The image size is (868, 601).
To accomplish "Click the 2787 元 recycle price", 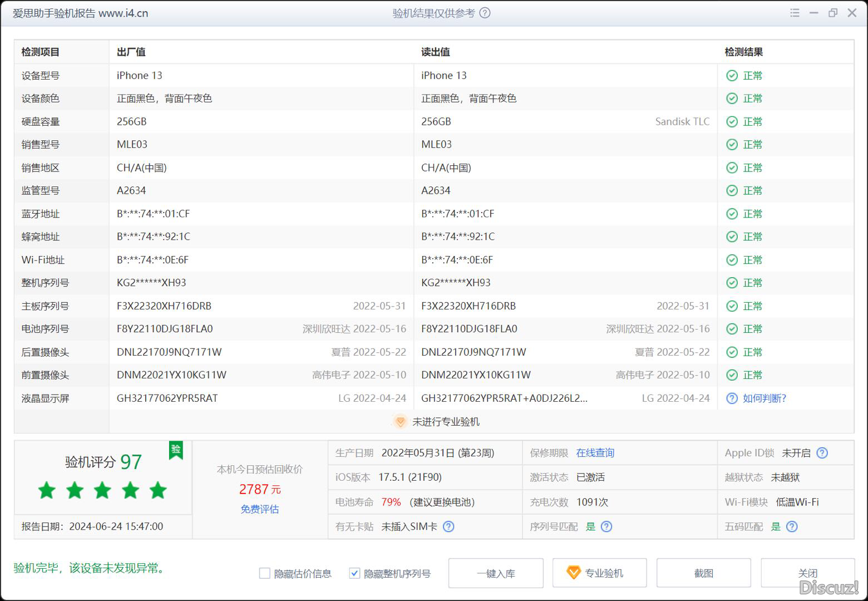I will pos(260,489).
